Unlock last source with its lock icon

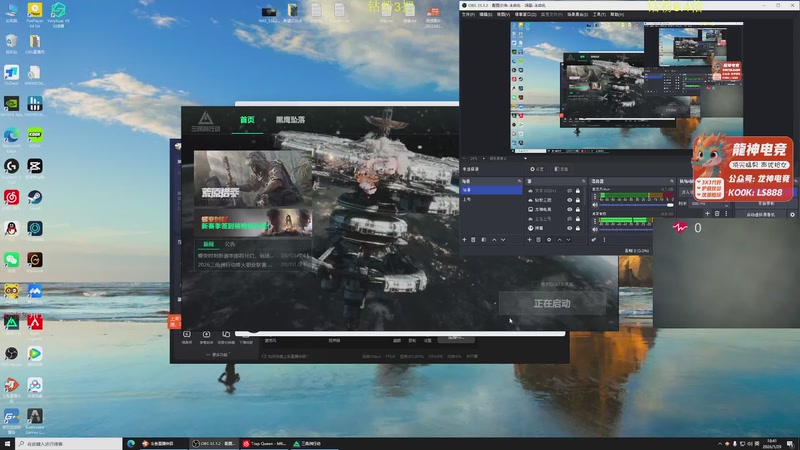click(x=578, y=228)
